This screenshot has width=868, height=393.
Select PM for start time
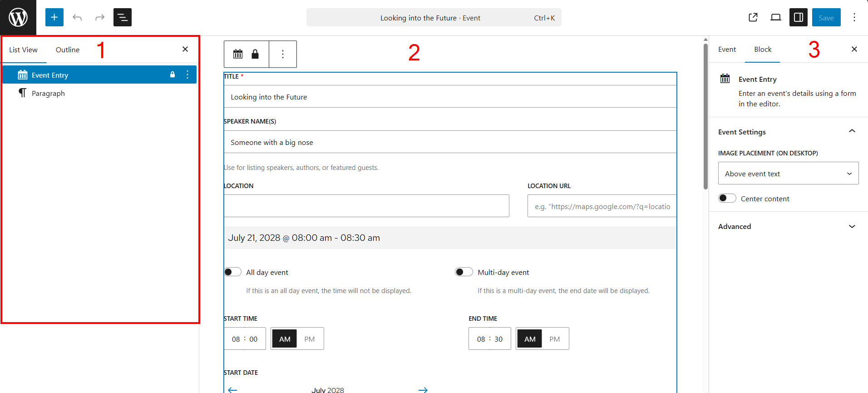click(x=310, y=339)
